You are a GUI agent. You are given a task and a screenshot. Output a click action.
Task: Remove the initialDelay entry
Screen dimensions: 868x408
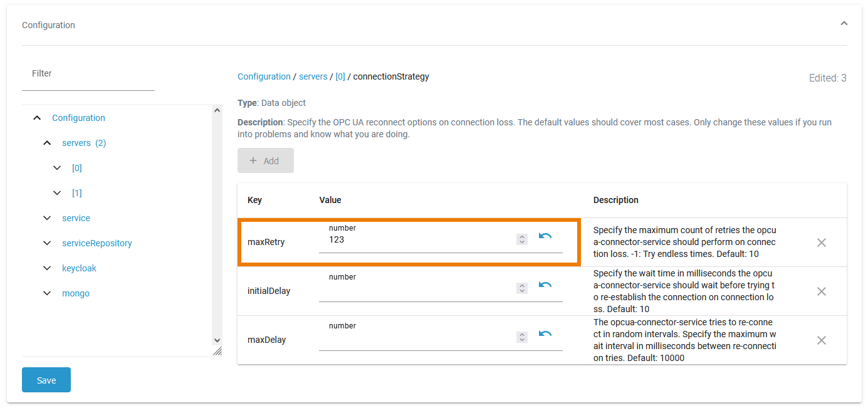point(821,291)
